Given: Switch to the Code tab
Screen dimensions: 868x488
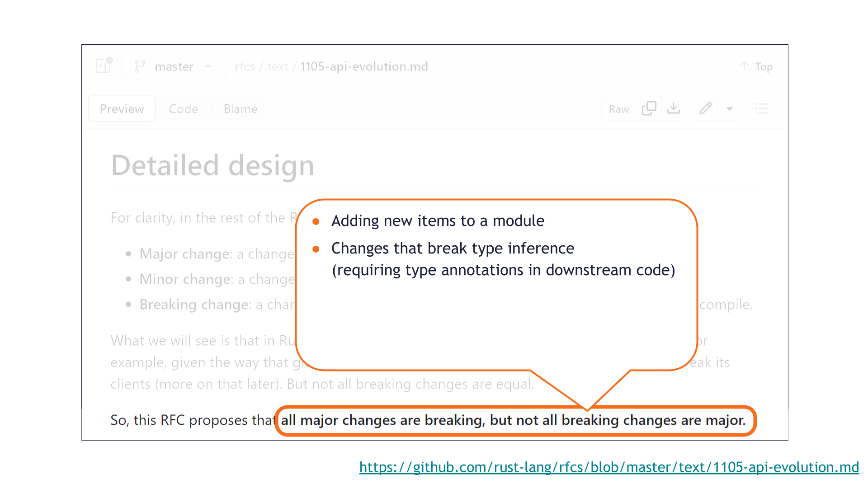Looking at the screenshot, I should coord(184,108).
